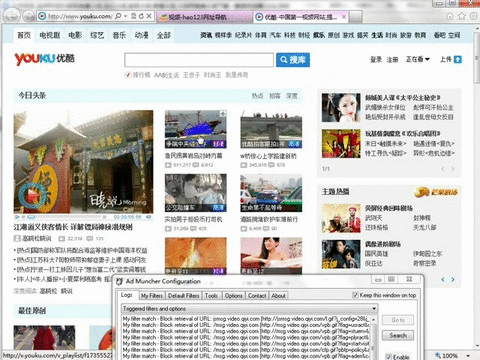Screen dimensions: 480x360
Task: Switch to the Logs tab in Ad Muncher
Action: pyautogui.click(x=127, y=295)
